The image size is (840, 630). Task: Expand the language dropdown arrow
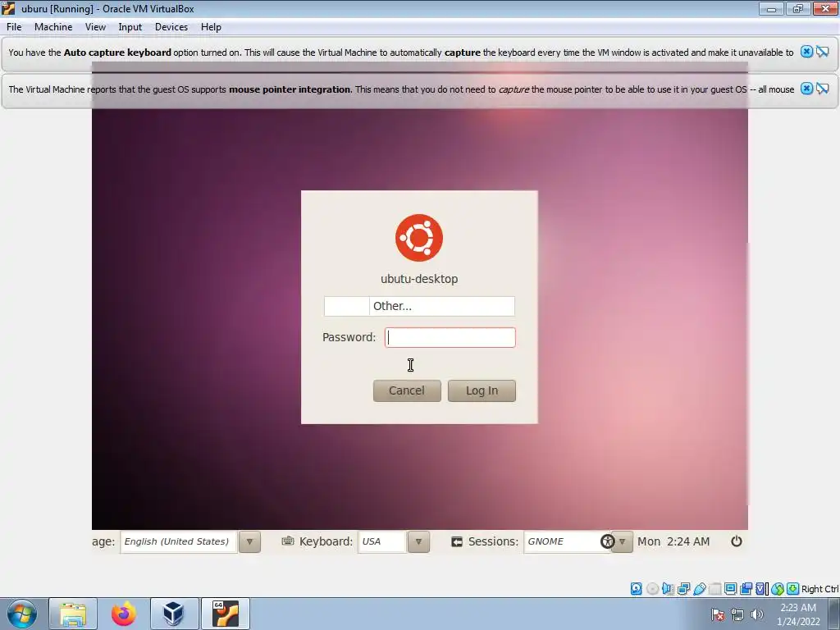[x=249, y=541]
